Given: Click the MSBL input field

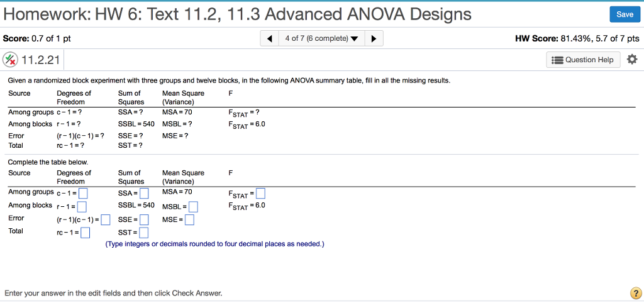Looking at the screenshot, I should [194, 207].
